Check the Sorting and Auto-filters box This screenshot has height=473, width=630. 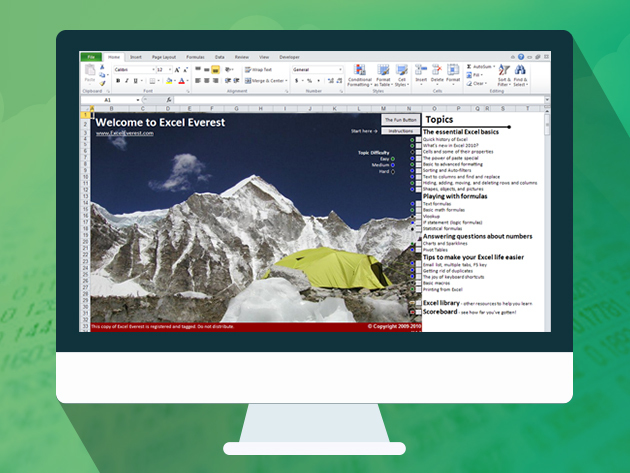pos(418,170)
